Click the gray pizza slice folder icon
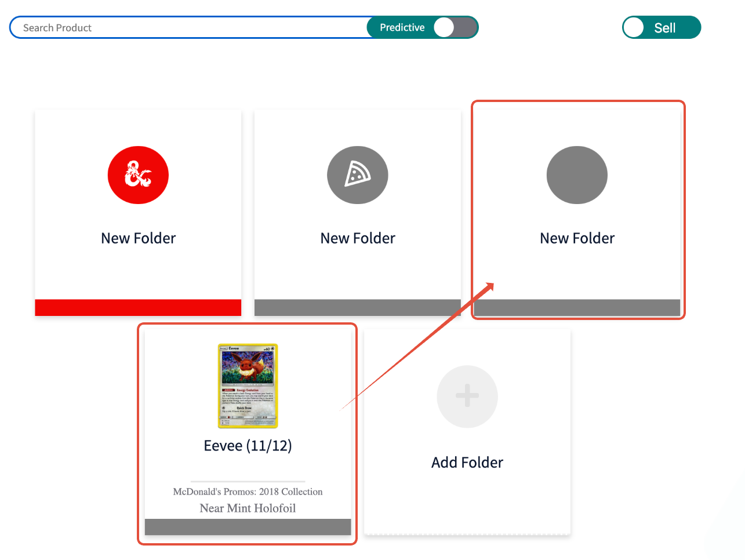This screenshot has width=745, height=560. tap(357, 175)
